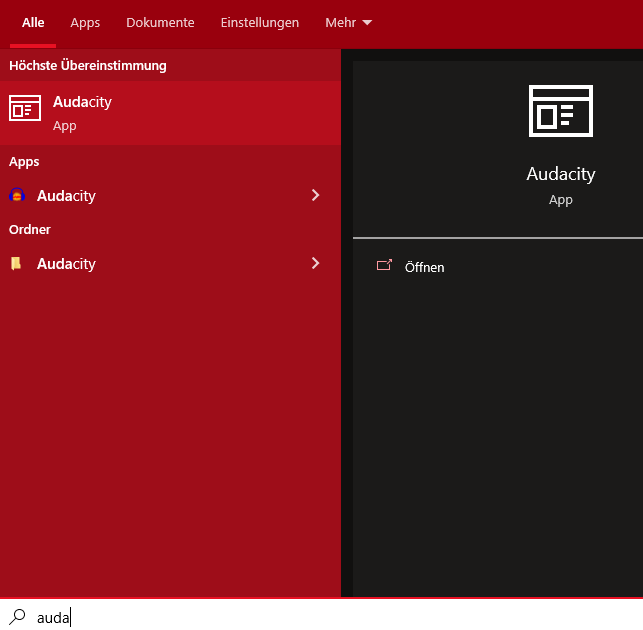643x630 pixels.
Task: Click the Ordner section header
Action: pos(30,230)
